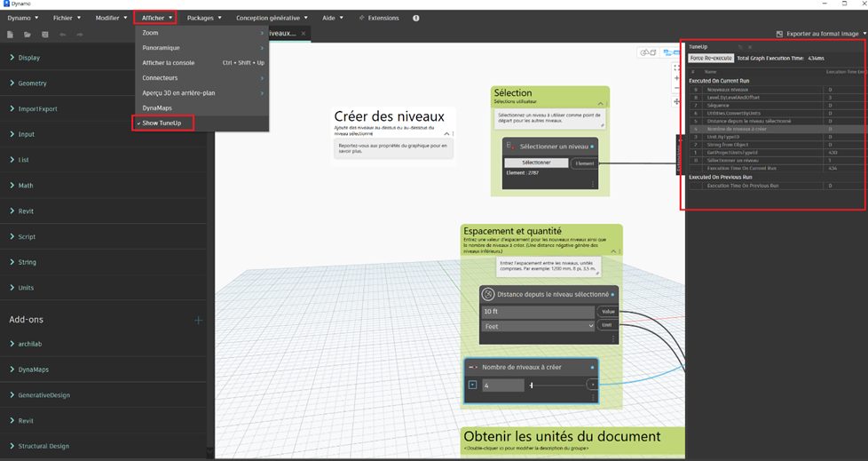Expand the slider settings arrow in Nombre node

tap(472, 385)
